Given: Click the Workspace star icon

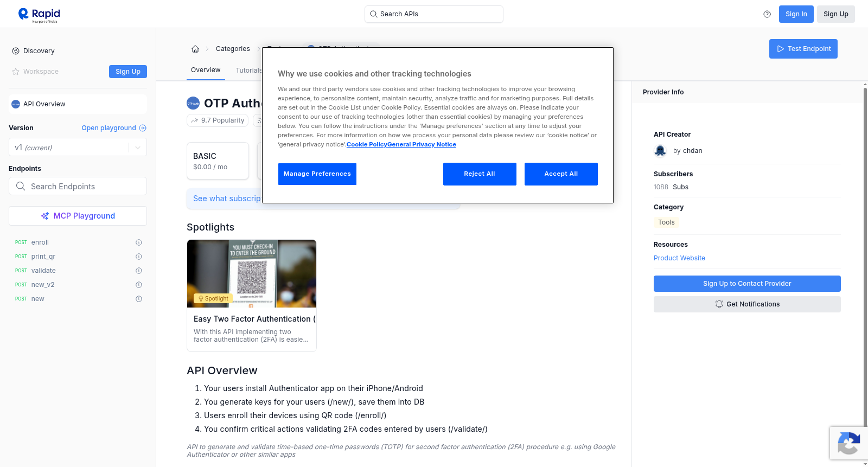Looking at the screenshot, I should [x=16, y=72].
